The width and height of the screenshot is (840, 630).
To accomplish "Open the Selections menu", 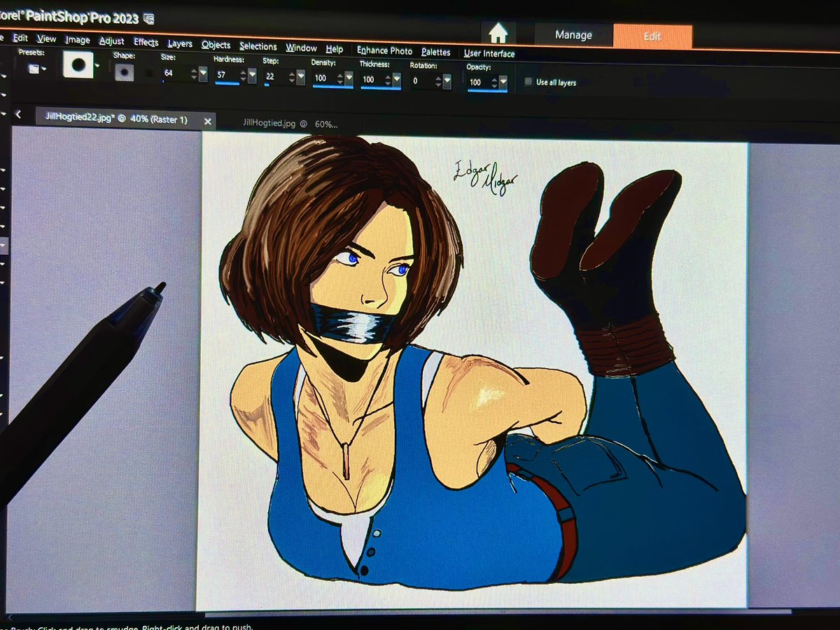I will pyautogui.click(x=258, y=46).
